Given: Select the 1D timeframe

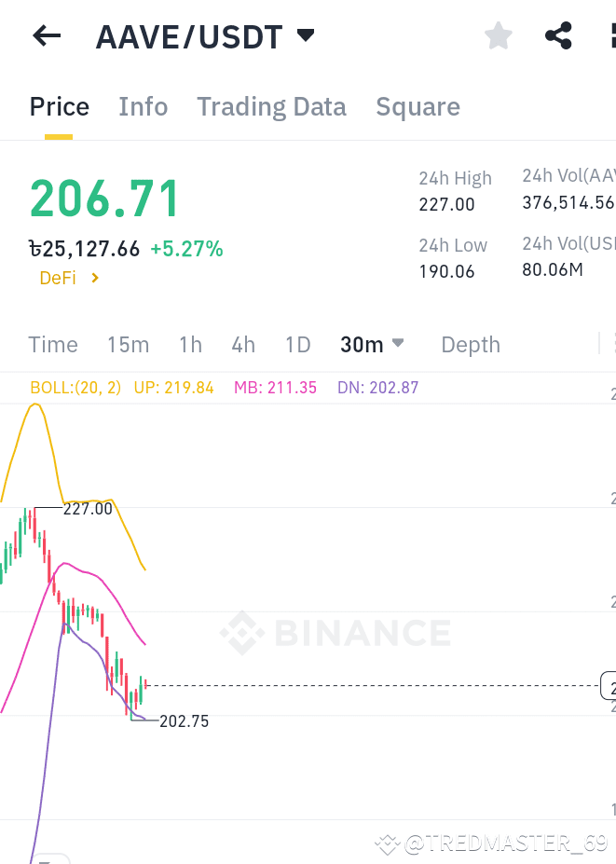Looking at the screenshot, I should tap(297, 344).
